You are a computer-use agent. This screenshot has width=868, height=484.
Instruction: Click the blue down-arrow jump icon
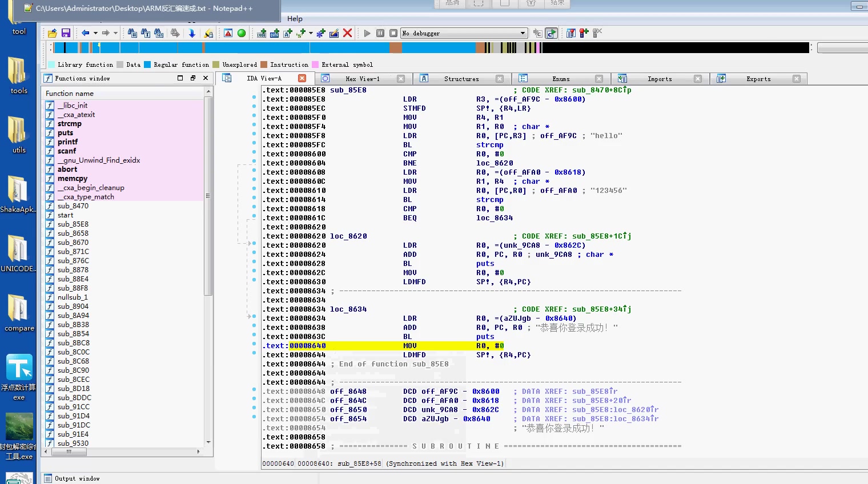tap(192, 34)
